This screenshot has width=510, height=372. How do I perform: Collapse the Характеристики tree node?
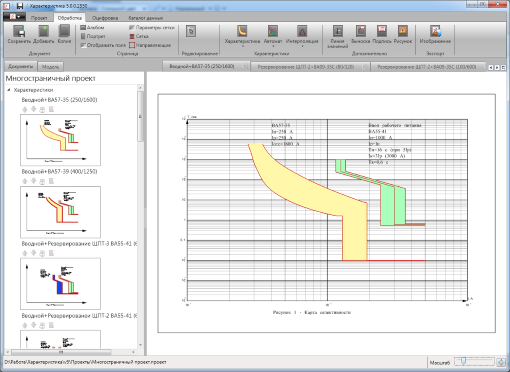tap(9, 90)
